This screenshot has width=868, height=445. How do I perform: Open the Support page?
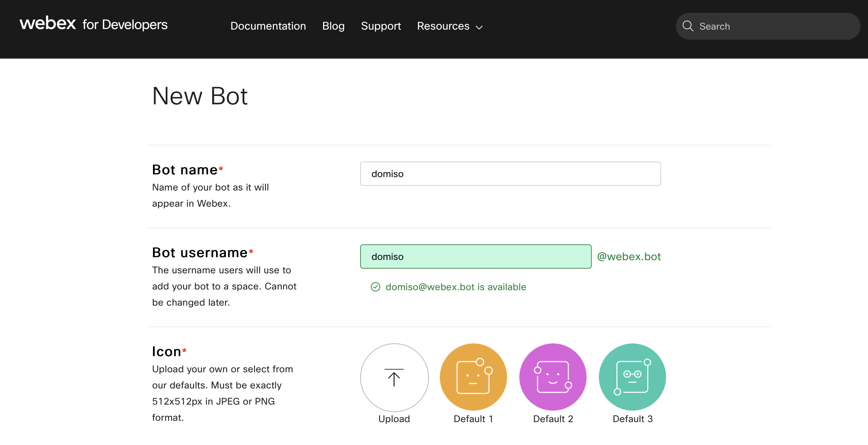point(381,26)
